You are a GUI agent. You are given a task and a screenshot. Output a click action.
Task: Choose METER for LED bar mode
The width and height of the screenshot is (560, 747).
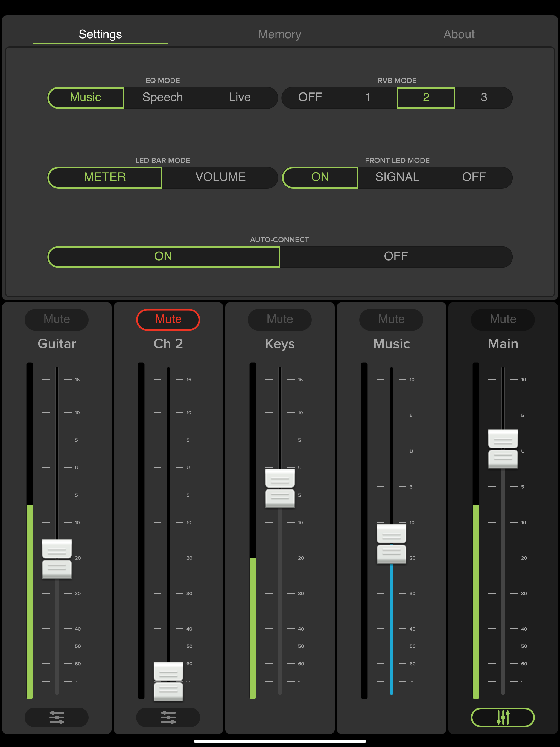105,177
